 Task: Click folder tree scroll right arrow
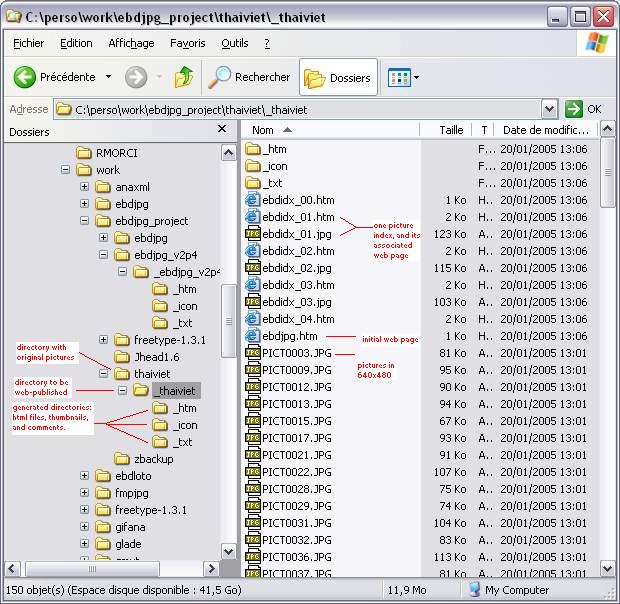pos(212,569)
